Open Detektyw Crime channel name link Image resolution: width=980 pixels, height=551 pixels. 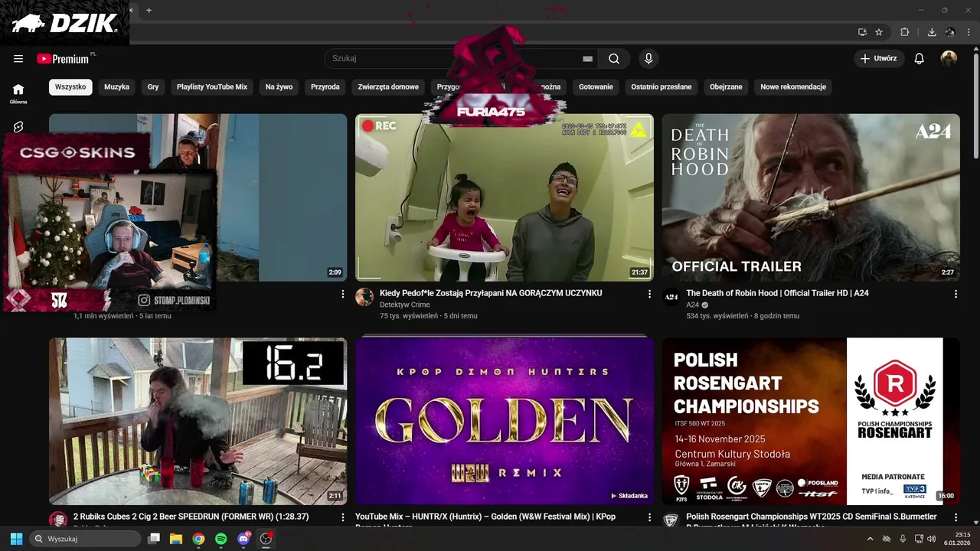pos(405,305)
